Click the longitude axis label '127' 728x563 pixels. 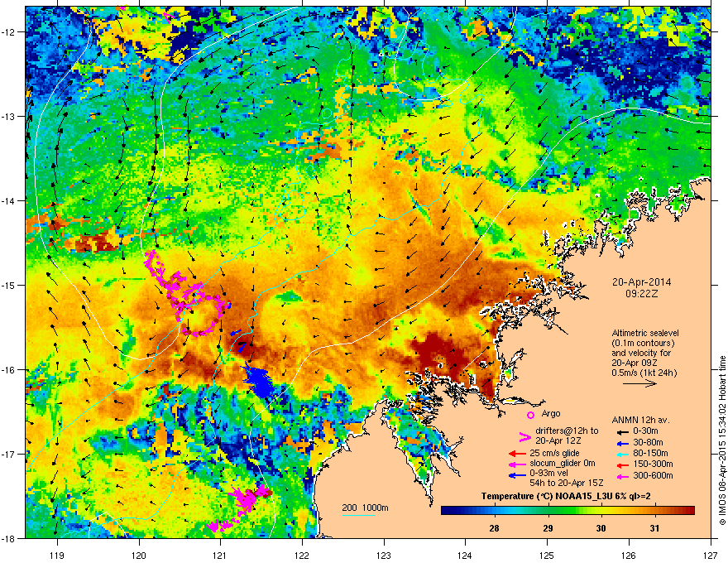(711, 555)
